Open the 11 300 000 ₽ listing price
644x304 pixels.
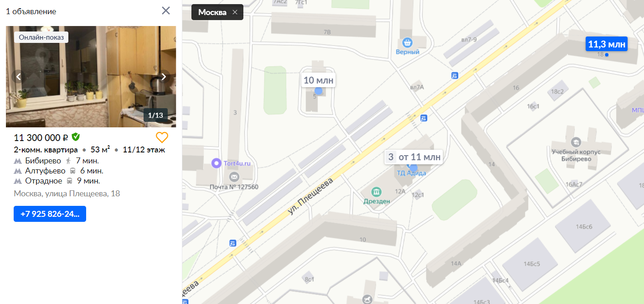[x=41, y=137]
